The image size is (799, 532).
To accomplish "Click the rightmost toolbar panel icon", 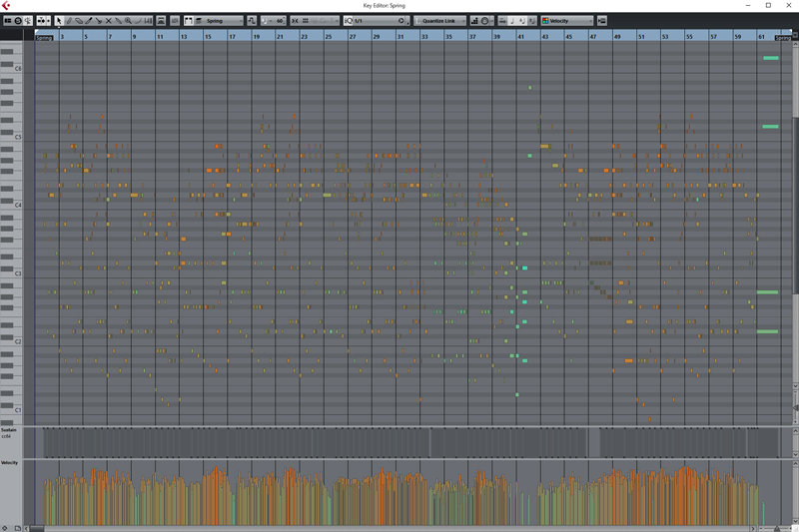I will click(x=602, y=21).
